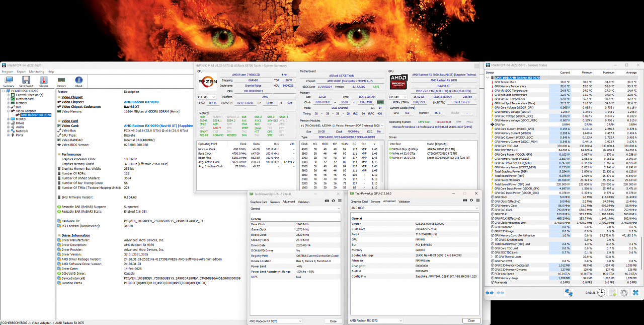644x325 pixels.
Task: Expand the Motherboard tree node
Action: pos(8,99)
